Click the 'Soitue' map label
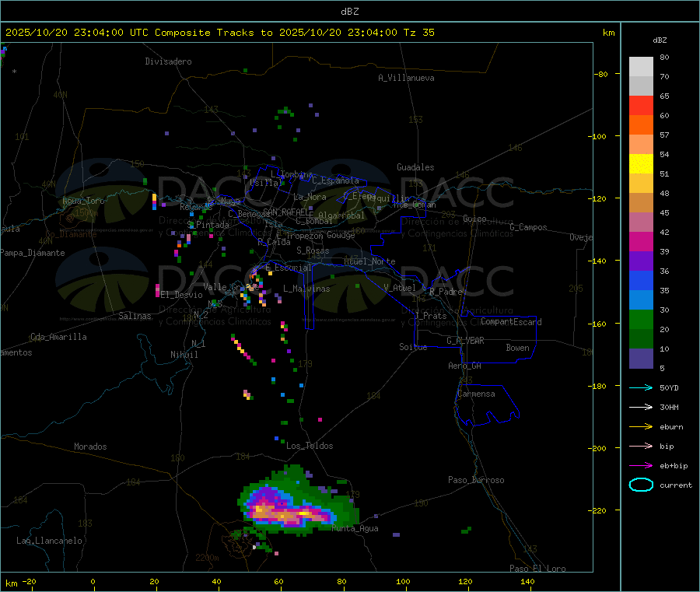This screenshot has height=592, width=700. [x=413, y=347]
